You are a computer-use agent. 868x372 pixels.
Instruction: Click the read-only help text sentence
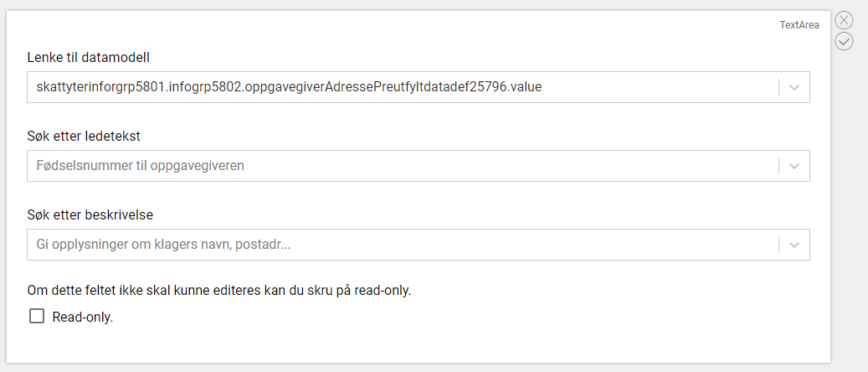[219, 291]
